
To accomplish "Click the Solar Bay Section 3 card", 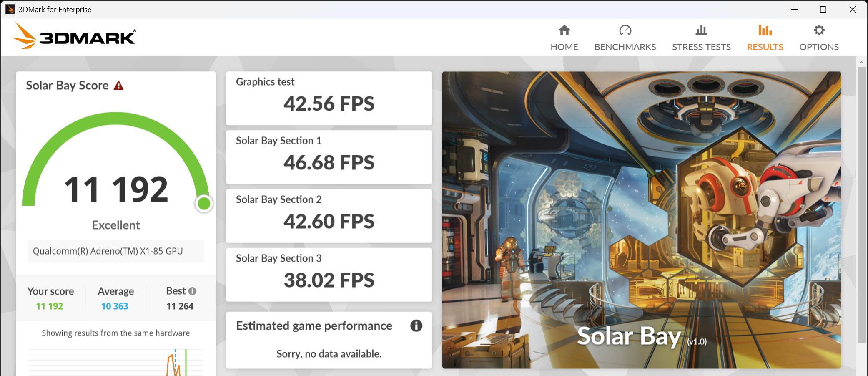I will (329, 275).
